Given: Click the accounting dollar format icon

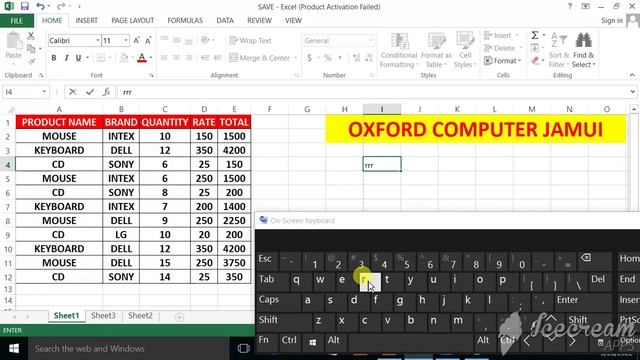Looking at the screenshot, I should pos(309,58).
